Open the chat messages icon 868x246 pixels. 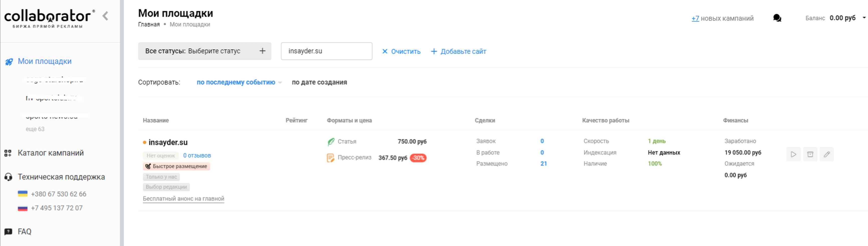coord(777,18)
